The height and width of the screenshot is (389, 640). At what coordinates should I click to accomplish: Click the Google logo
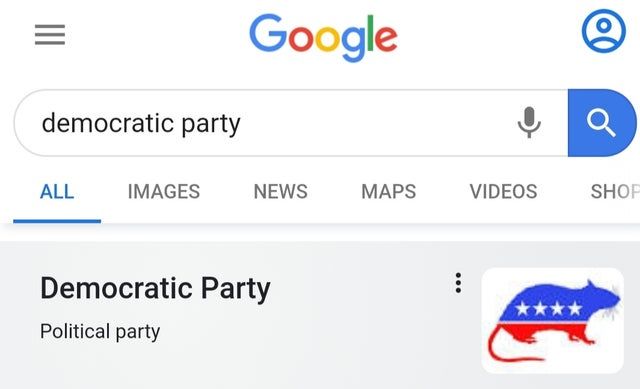coord(323,37)
